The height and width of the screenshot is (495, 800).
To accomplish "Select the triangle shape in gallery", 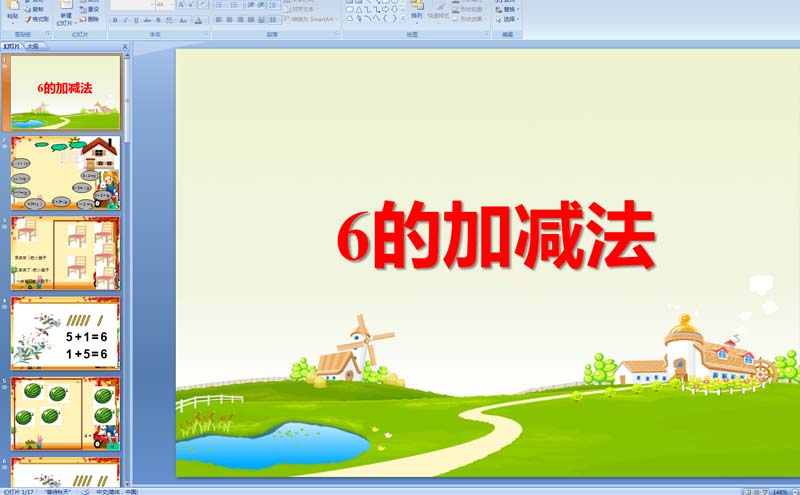I will coord(360,9).
